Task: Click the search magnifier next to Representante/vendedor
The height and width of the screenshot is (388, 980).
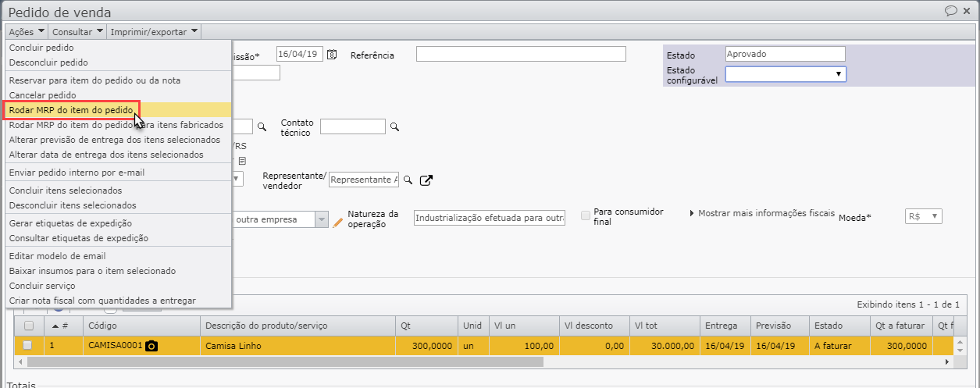Action: pyautogui.click(x=408, y=180)
